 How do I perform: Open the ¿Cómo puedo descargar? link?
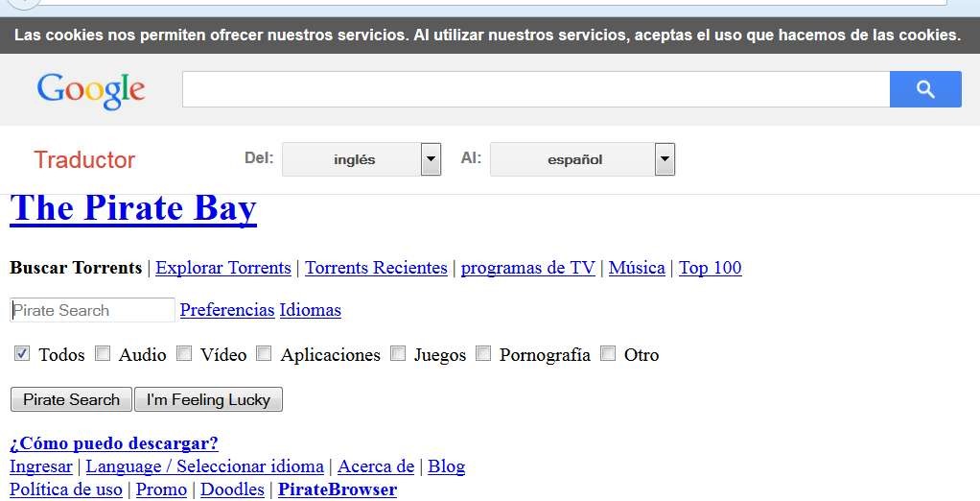(x=114, y=443)
